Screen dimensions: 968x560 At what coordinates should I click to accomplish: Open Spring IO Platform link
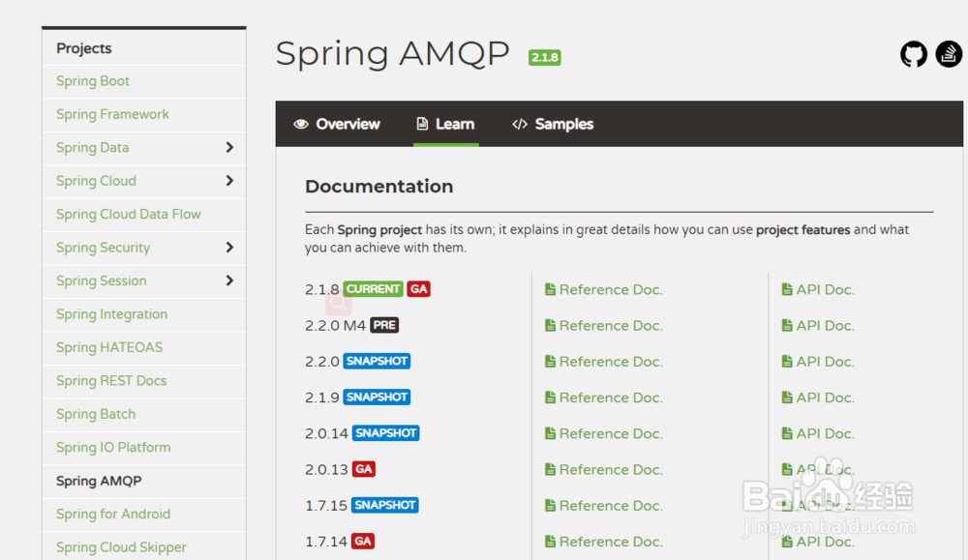pyautogui.click(x=113, y=448)
